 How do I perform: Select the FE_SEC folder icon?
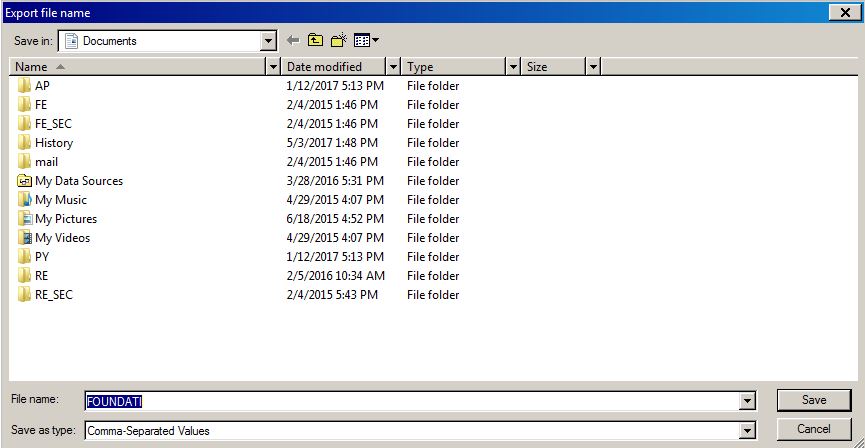pyautogui.click(x=24, y=124)
